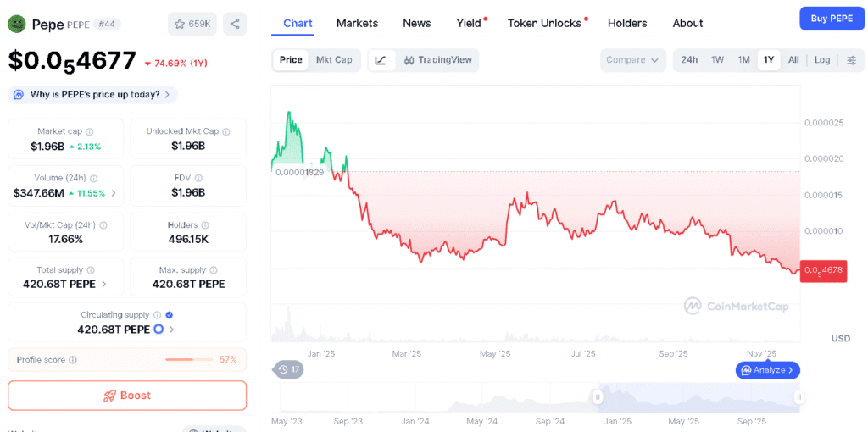Click circulating supply progress ring icon
868x432 pixels.
tap(159, 330)
